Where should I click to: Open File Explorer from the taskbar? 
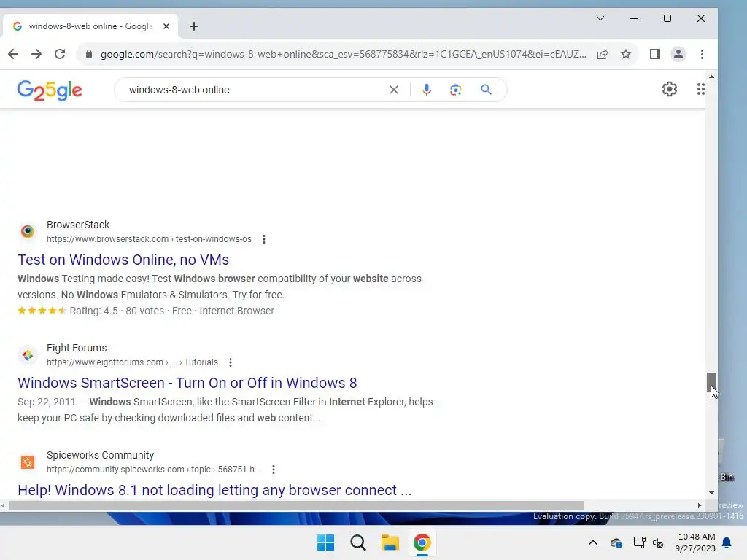[390, 542]
